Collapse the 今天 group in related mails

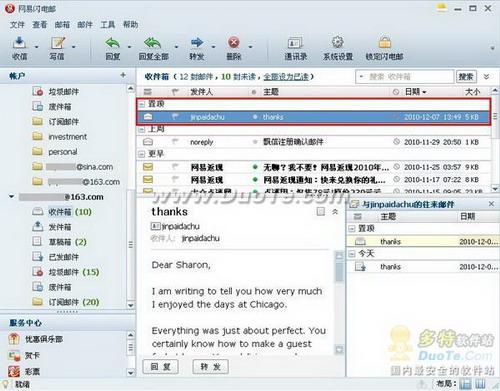(x=351, y=254)
